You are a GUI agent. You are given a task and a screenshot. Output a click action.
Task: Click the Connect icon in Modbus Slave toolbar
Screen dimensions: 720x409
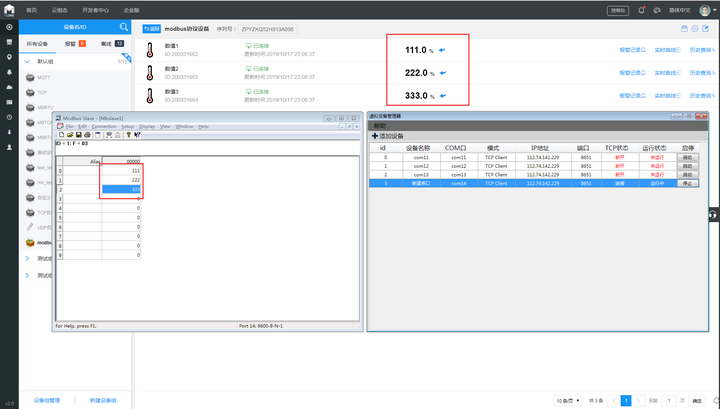(109, 135)
